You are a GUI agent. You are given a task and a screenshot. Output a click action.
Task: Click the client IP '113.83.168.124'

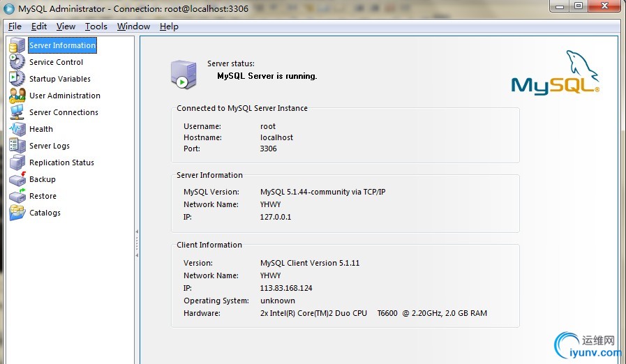[286, 288]
